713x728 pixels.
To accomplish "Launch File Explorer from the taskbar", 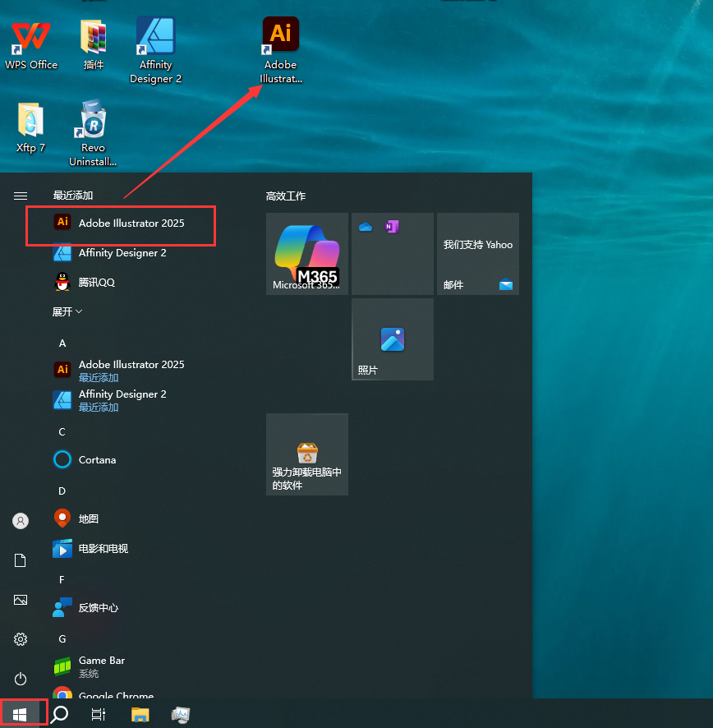I will click(140, 714).
